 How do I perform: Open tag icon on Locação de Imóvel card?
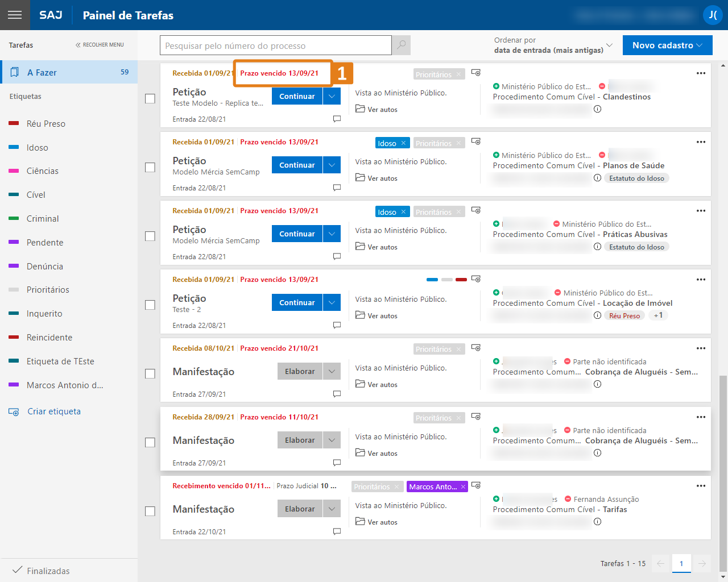pos(476,279)
